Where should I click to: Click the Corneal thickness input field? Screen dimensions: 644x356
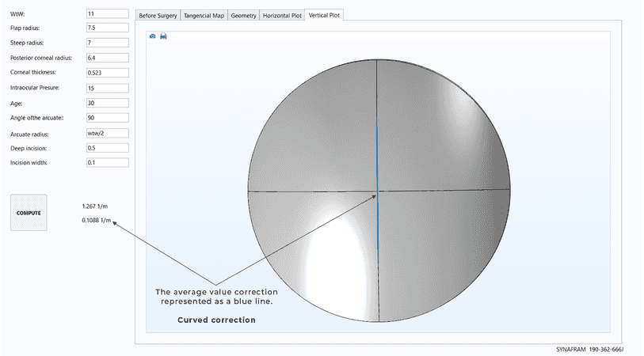point(108,73)
